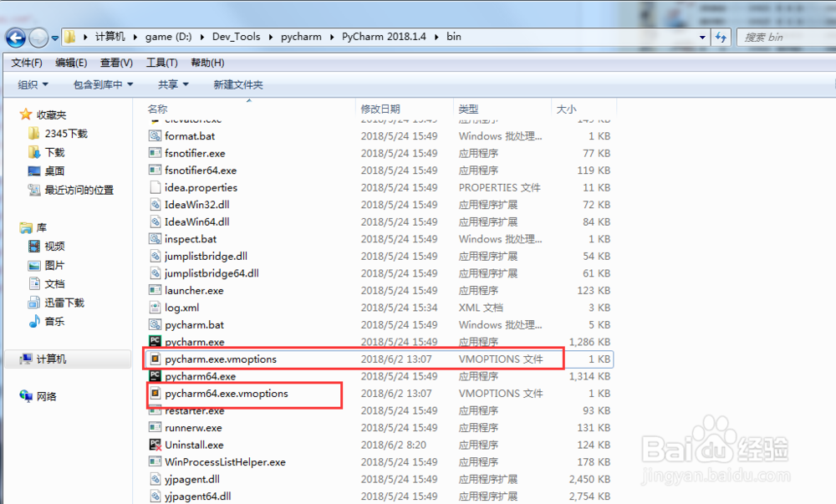Open 文档 library
Image resolution: width=836 pixels, height=504 pixels.
click(46, 284)
